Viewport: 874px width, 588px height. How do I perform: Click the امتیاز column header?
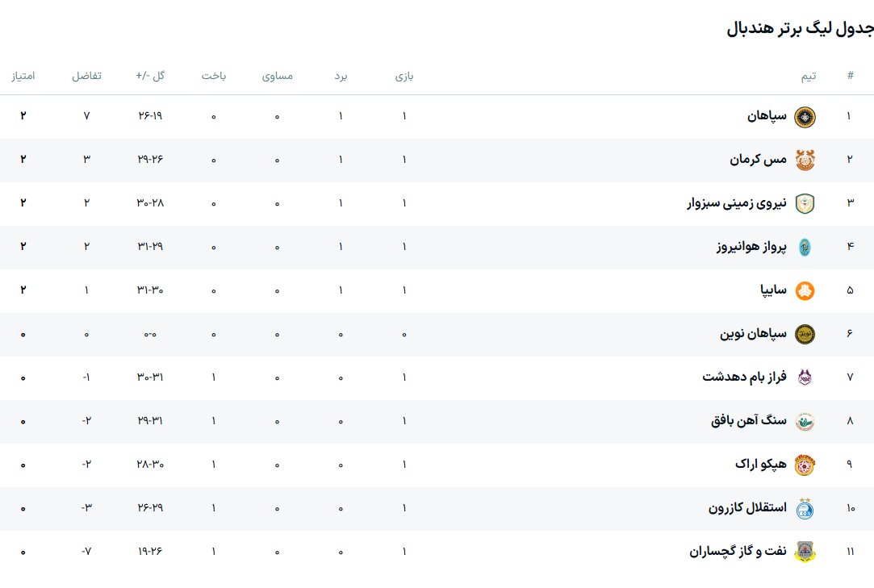click(23, 77)
